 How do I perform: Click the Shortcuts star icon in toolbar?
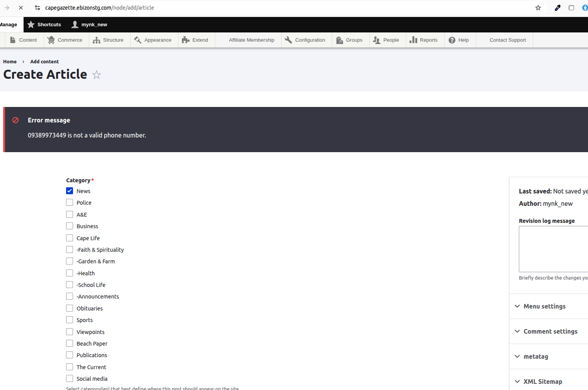coord(31,25)
